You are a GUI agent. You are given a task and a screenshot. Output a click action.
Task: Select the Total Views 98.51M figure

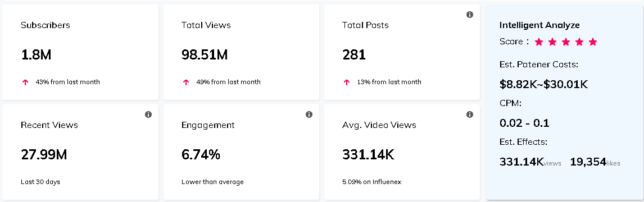(205, 54)
